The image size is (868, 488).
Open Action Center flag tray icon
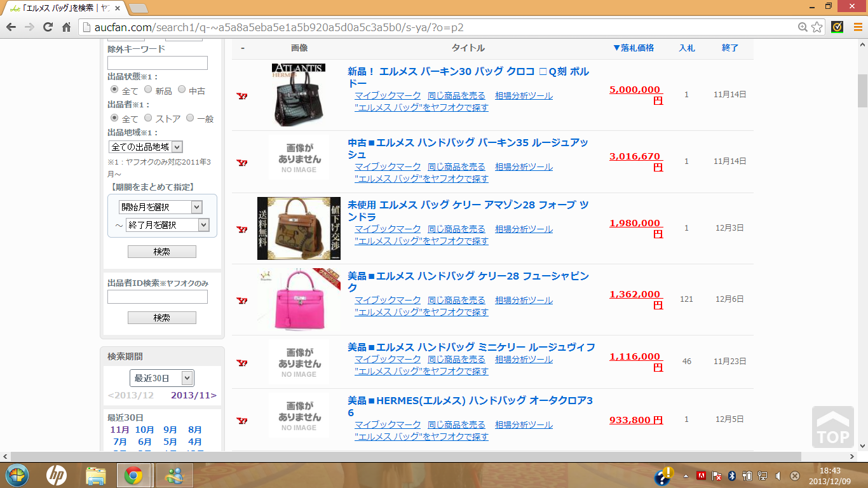[x=716, y=476]
